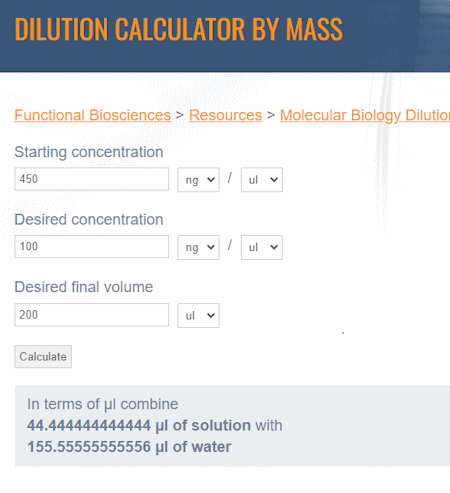Click the Starting concentration label
Screen dimensions: 450x493
[x=89, y=152]
